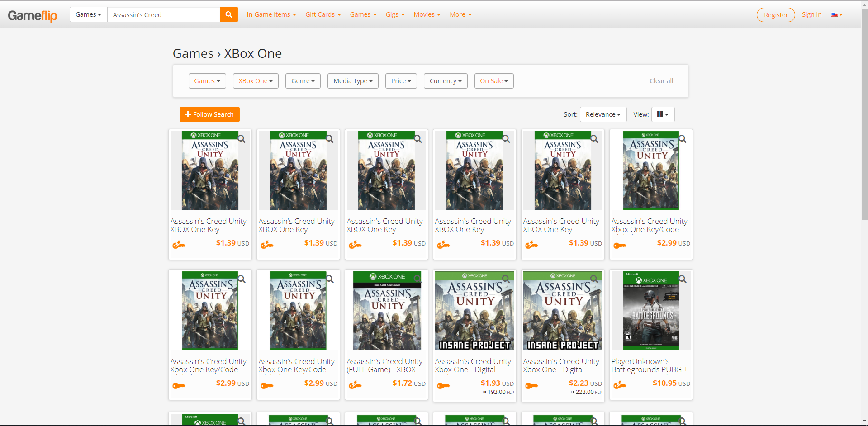The image size is (868, 426).
Task: Click the key icon beside the $10.95 price
Action: click(620, 385)
